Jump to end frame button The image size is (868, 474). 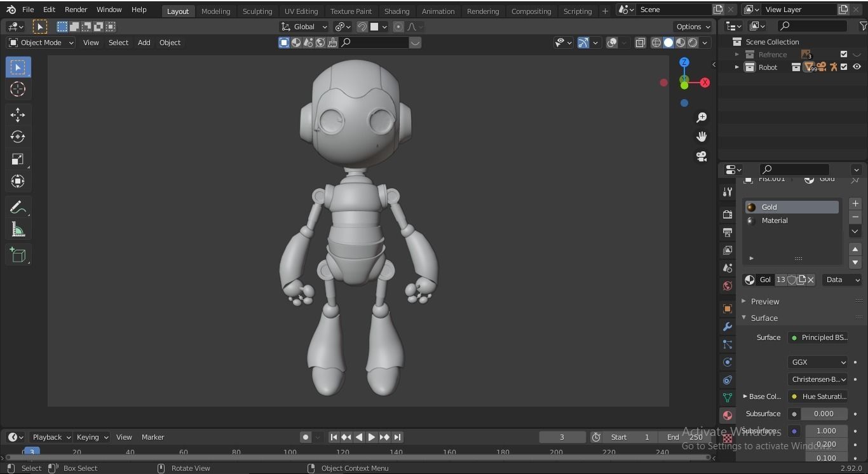[397, 437]
